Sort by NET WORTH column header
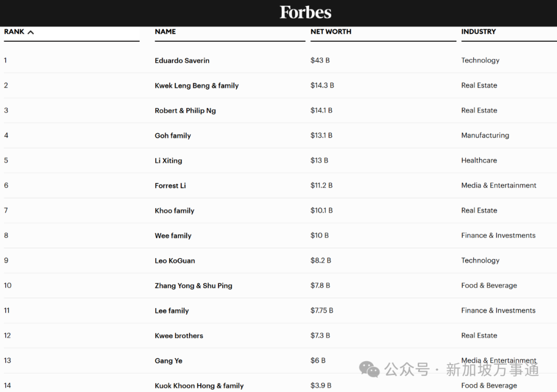The height and width of the screenshot is (392, 557). [x=331, y=31]
